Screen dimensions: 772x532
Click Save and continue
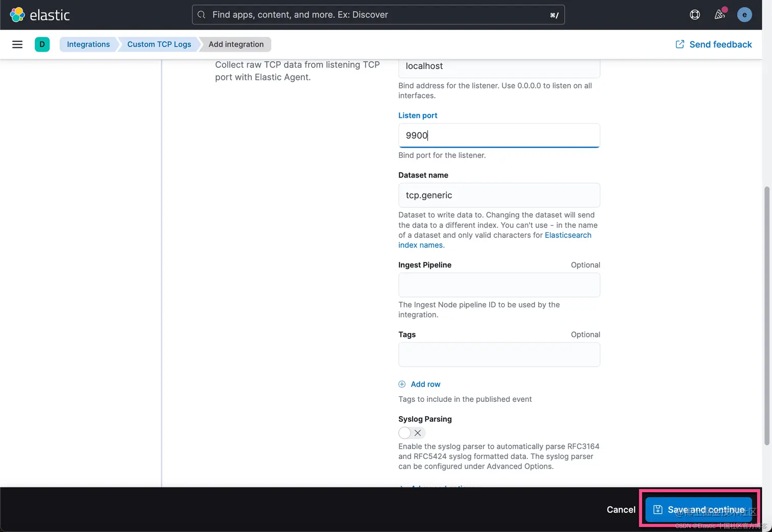699,510
